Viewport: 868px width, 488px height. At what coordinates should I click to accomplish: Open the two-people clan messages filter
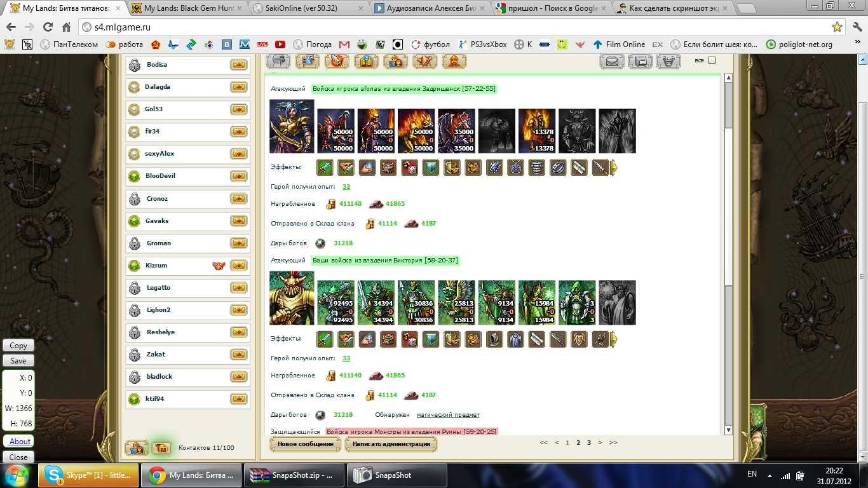click(396, 62)
